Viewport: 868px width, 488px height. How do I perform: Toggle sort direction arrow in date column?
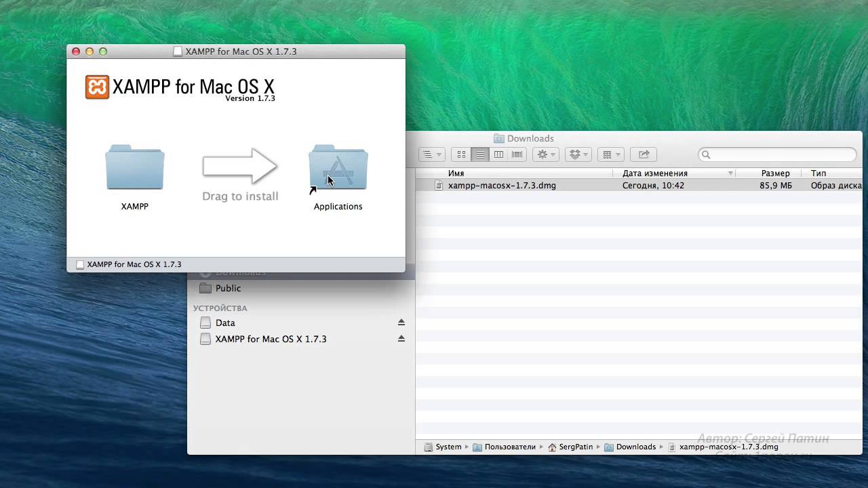(730, 174)
